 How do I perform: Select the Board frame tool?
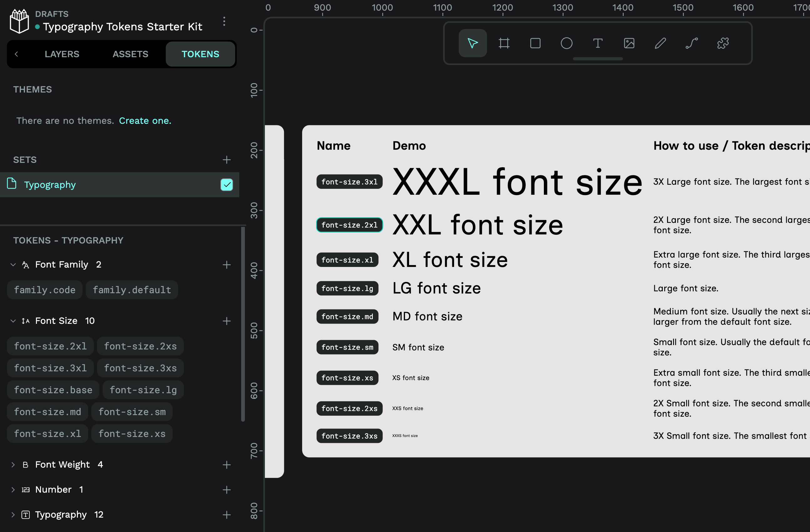coord(504,43)
